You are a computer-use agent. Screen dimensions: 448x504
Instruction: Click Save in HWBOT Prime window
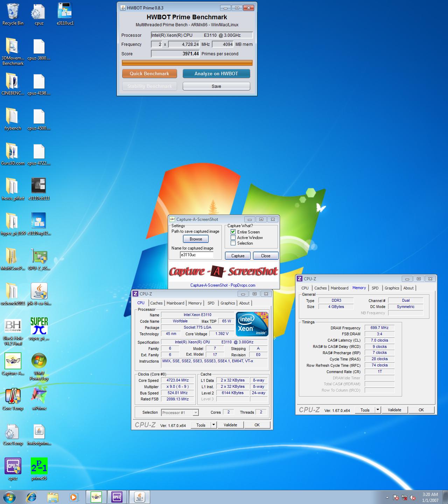pos(216,86)
